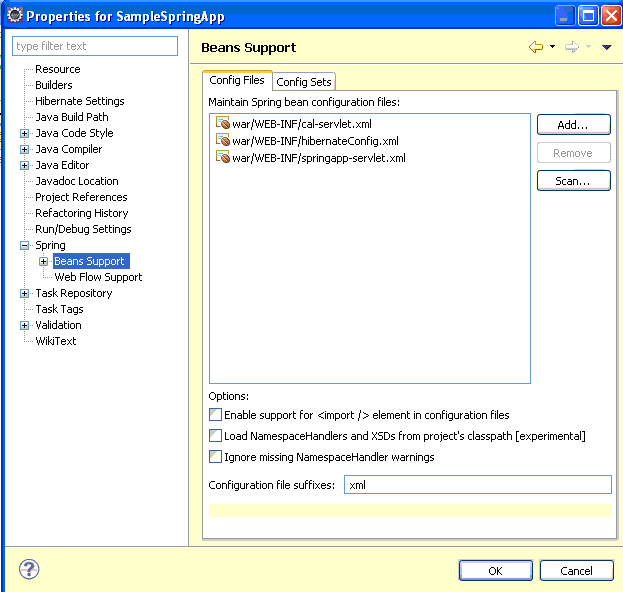Screen dimensions: 623x592
Task: Expand the Java Code Style node
Action: pyautogui.click(x=25, y=133)
